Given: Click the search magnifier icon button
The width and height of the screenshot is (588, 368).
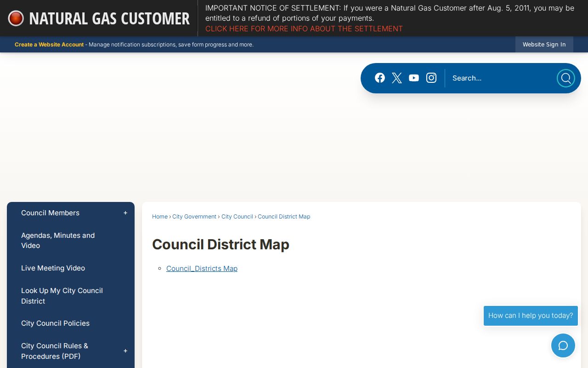Looking at the screenshot, I should (x=566, y=78).
